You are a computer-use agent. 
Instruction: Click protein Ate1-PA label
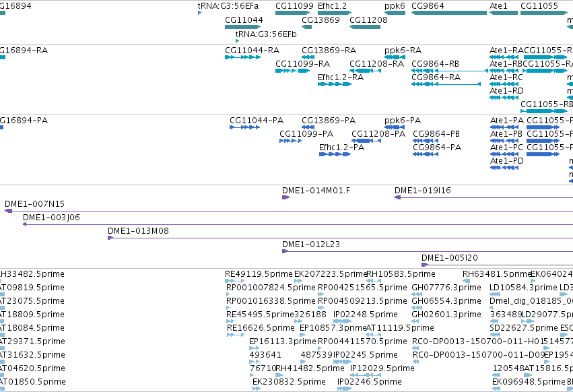(507, 121)
